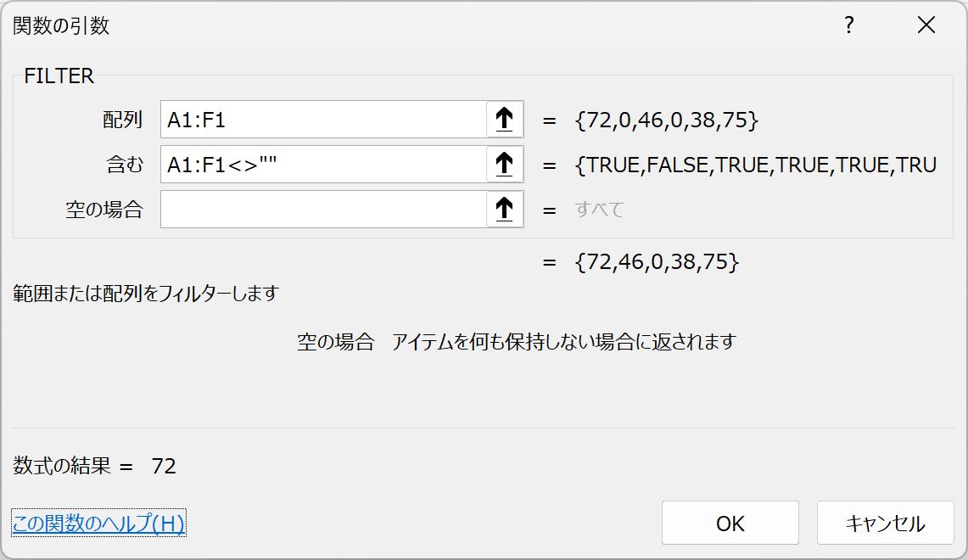Focus the 配列 input field containing A1:F1

[x=323, y=119]
